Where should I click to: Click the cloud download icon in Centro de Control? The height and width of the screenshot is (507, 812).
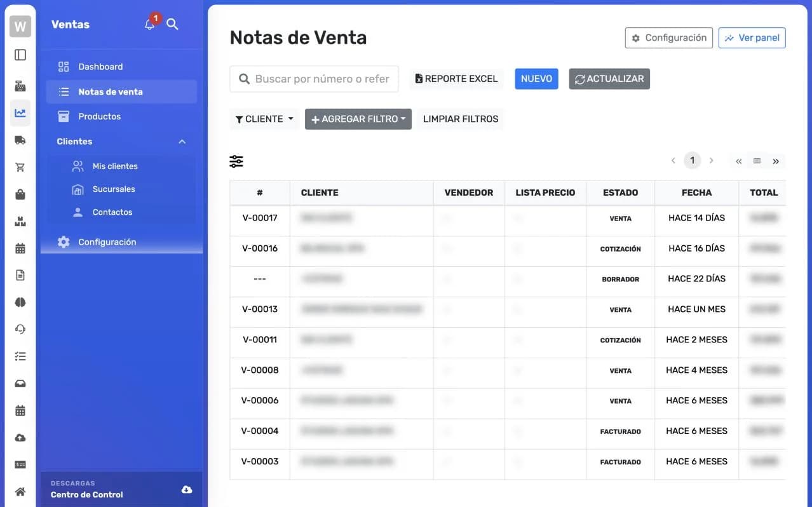pyautogui.click(x=187, y=489)
